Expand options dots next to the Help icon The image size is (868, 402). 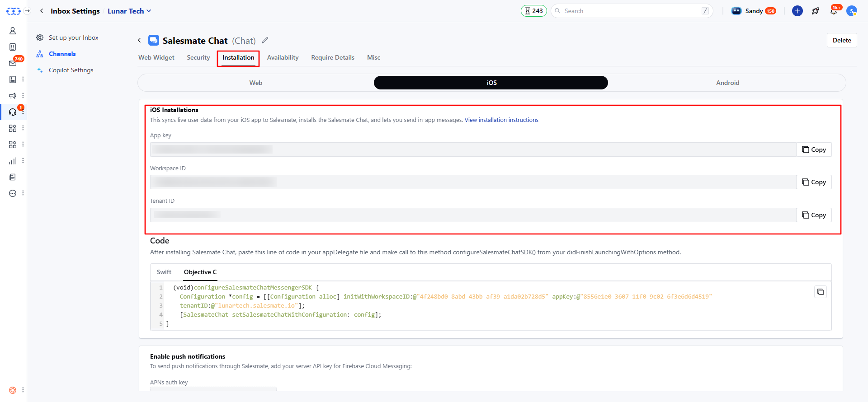[23, 390]
